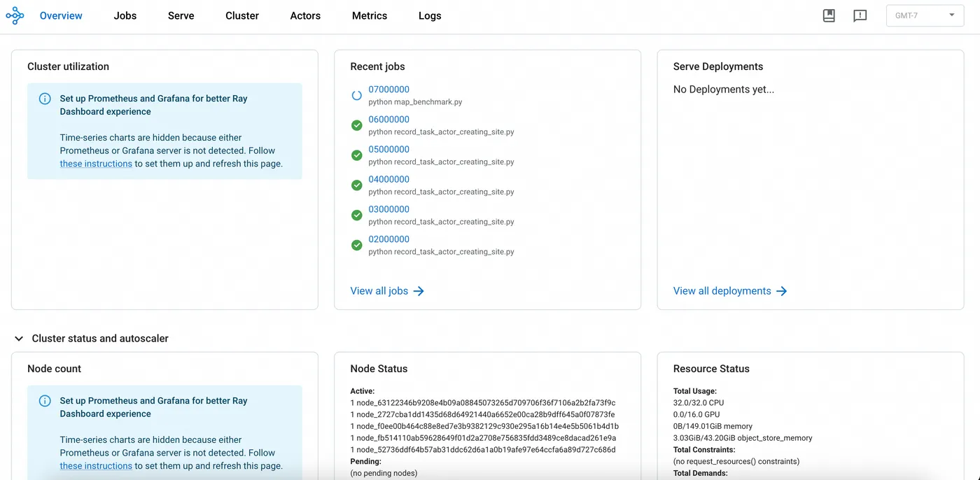
Task: Click the Resource Status card heading
Action: [711, 369]
